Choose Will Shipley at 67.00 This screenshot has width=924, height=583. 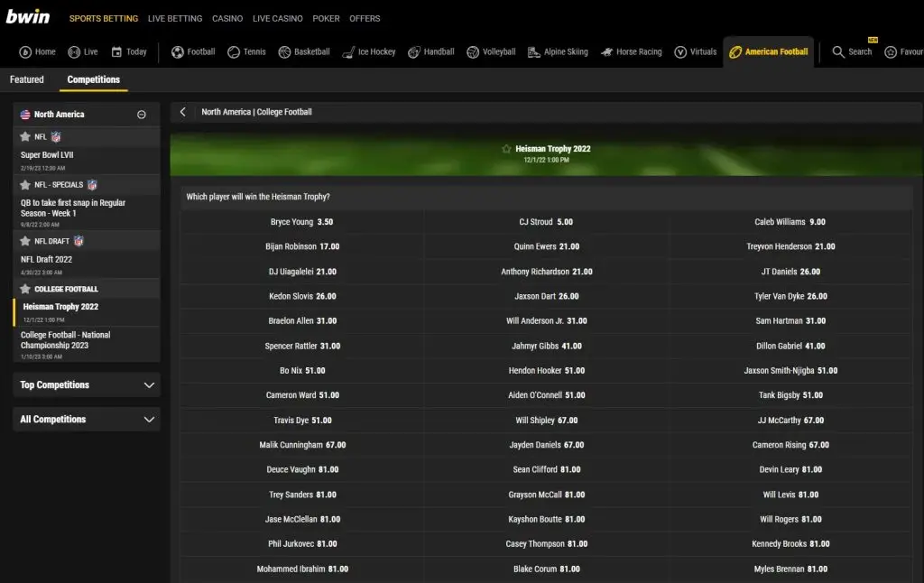[546, 420]
